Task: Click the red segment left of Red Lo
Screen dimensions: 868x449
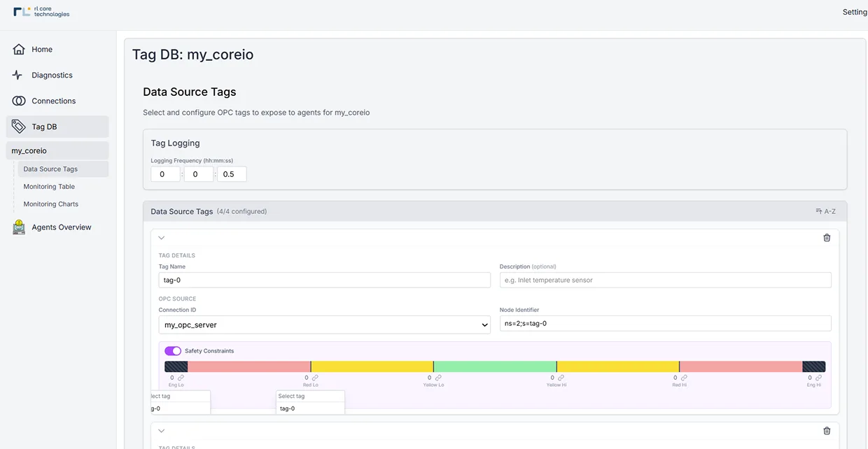Action: [249, 366]
